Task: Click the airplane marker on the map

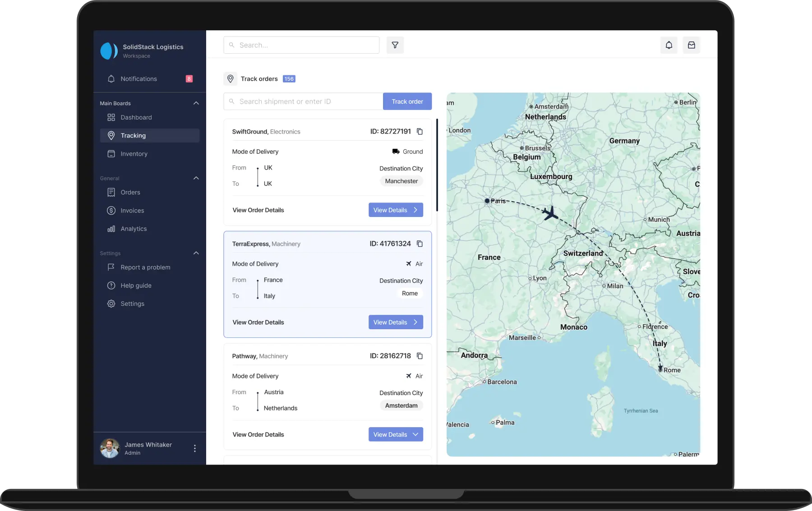Action: (x=550, y=213)
